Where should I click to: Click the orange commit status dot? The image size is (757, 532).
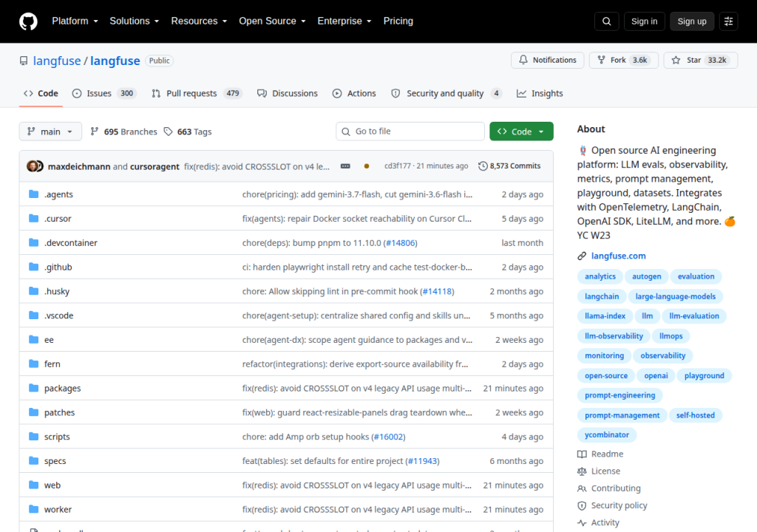coord(367,166)
